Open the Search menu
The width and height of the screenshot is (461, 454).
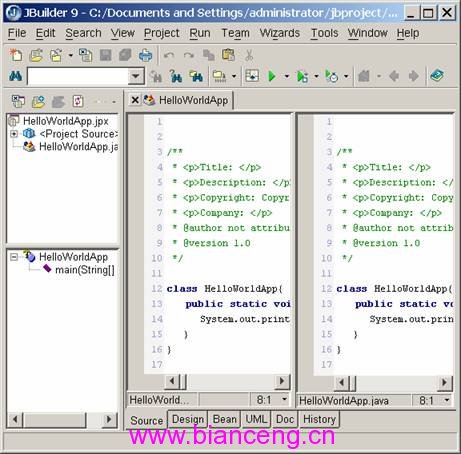tap(83, 33)
